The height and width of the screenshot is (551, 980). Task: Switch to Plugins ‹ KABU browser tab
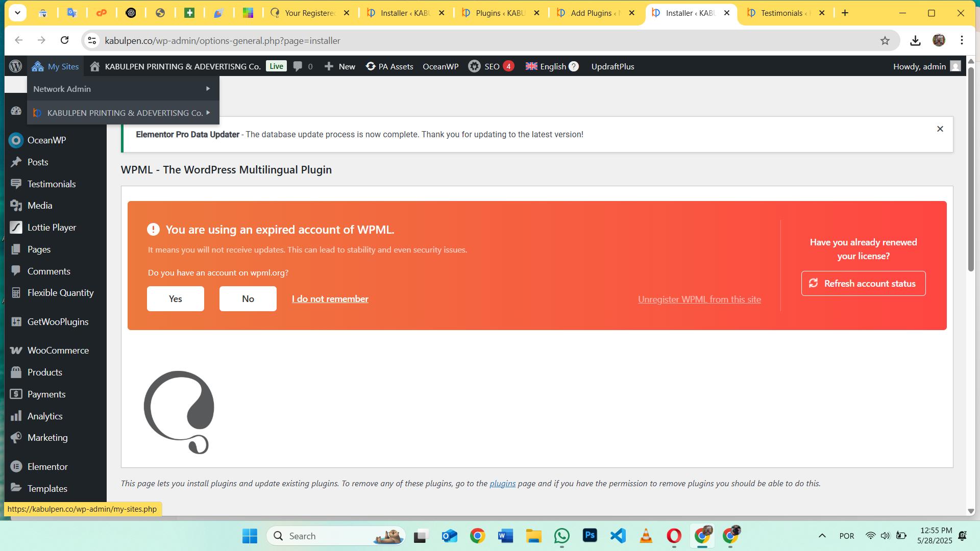500,13
